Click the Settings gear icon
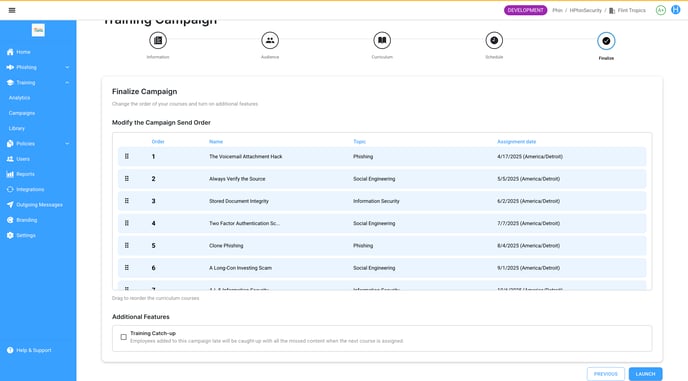The width and height of the screenshot is (688, 381). click(10, 235)
